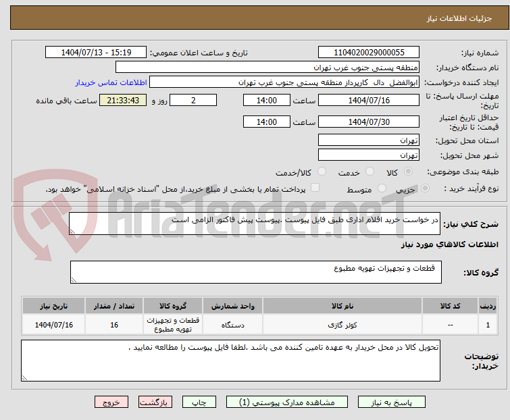Screen dimensions: 510x420
Task: Click the price validity time 14:00 field
Action: click(x=267, y=122)
